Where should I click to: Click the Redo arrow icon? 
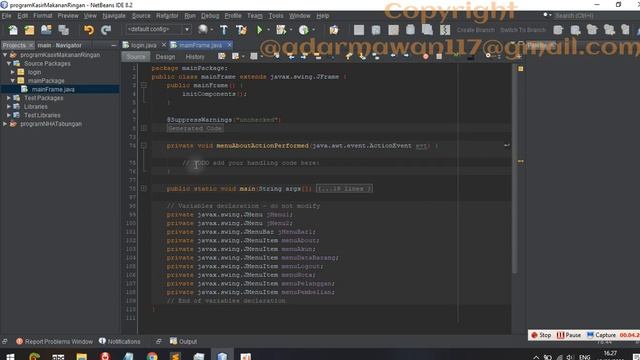[106, 30]
